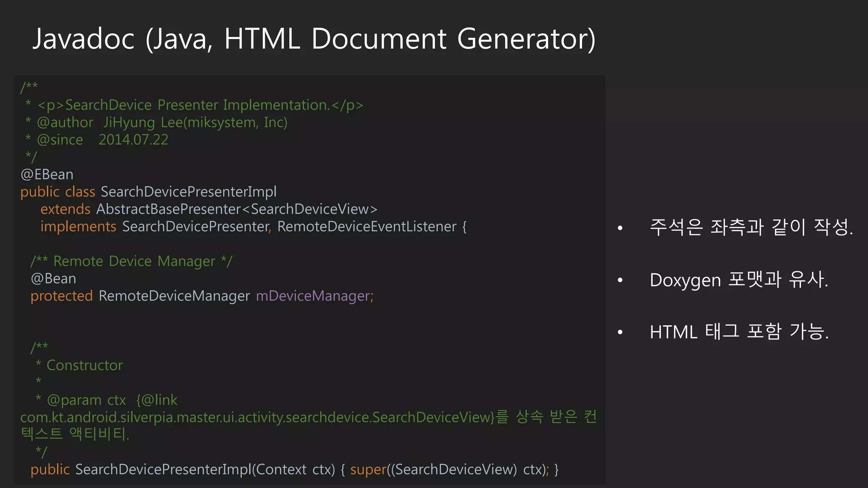Click the '* Constructor' comment line
Image resolution: width=868 pixels, height=488 pixels.
(79, 365)
